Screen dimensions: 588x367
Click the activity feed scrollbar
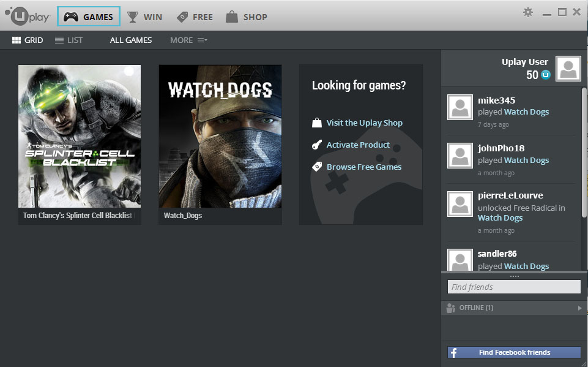click(584, 152)
